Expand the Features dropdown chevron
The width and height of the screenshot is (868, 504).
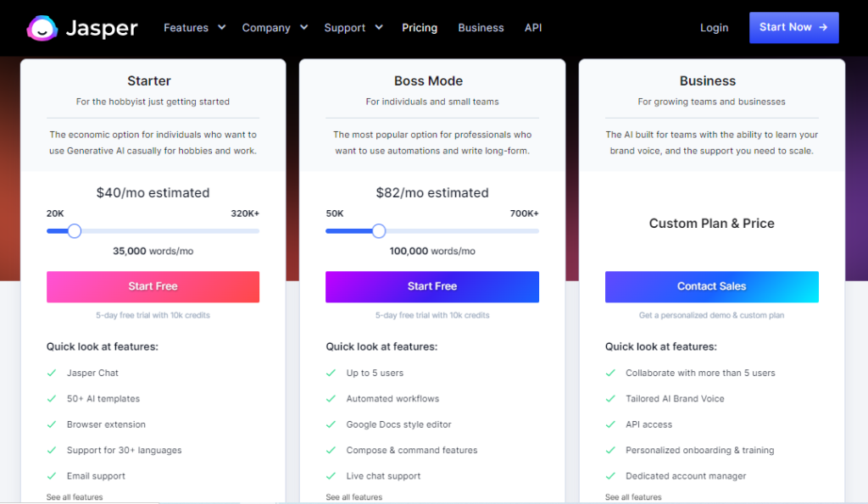[x=221, y=27]
